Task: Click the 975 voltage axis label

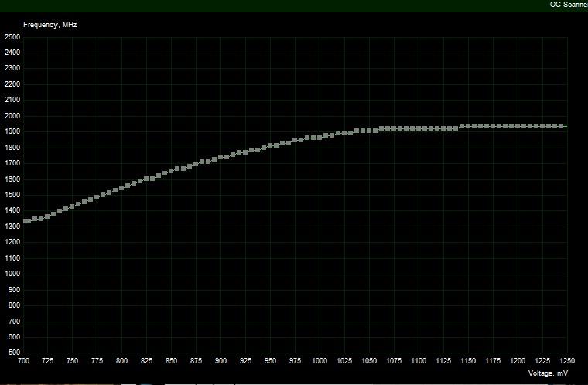Action: click(295, 360)
